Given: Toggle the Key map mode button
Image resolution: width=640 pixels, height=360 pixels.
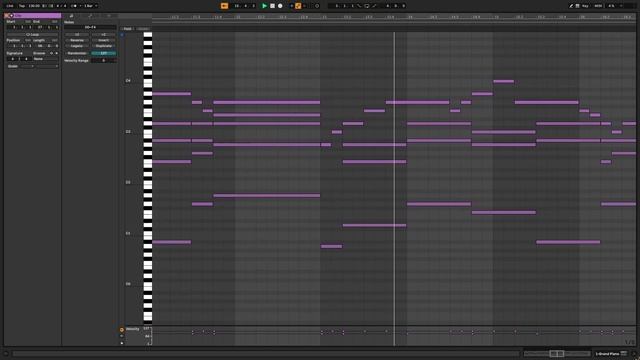Looking at the screenshot, I should pyautogui.click(x=586, y=6).
